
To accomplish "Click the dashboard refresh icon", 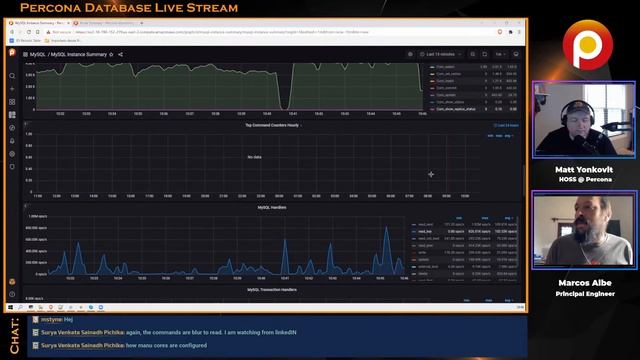I will pyautogui.click(x=485, y=54).
